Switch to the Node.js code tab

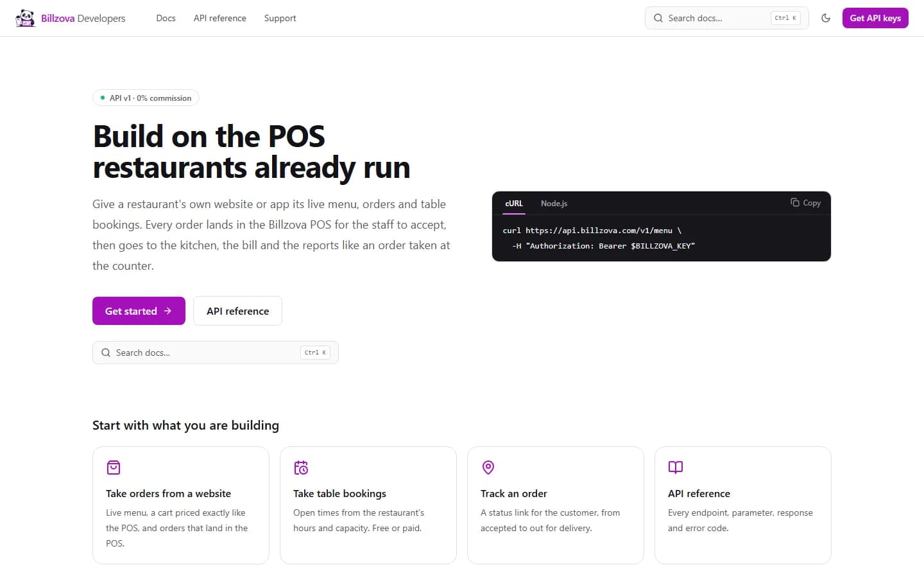click(554, 203)
